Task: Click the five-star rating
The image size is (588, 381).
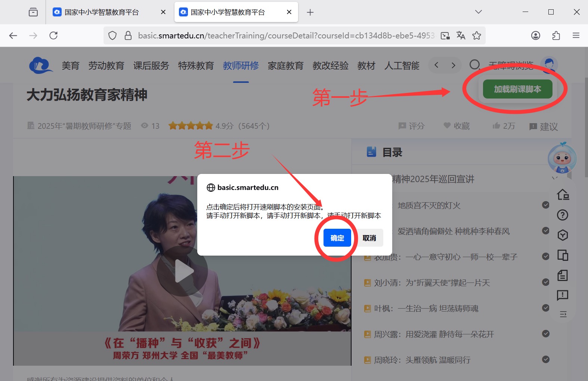Action: tap(191, 126)
